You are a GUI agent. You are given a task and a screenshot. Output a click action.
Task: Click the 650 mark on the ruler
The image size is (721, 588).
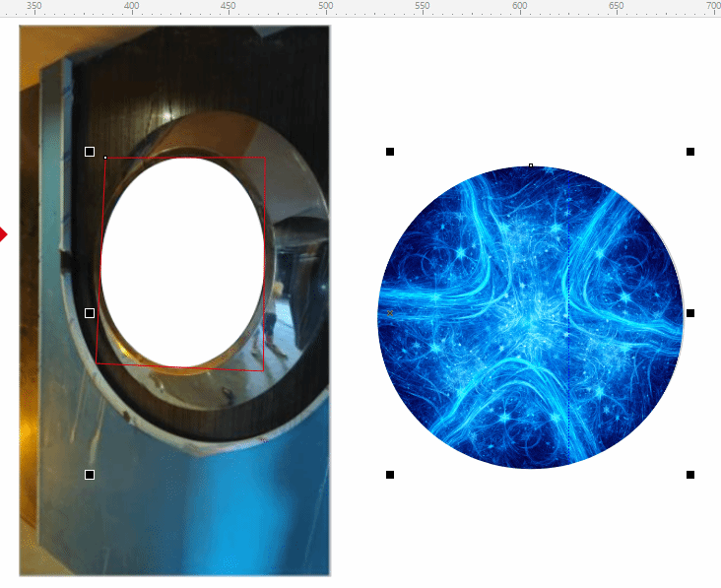tap(616, 7)
